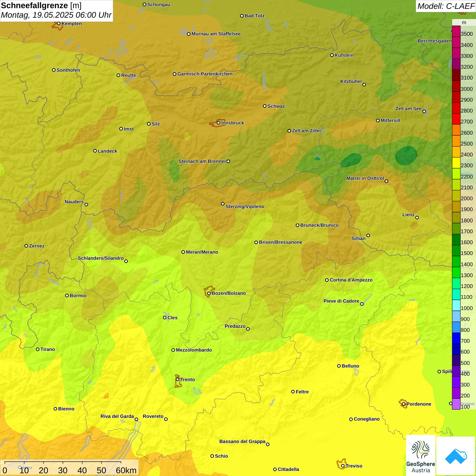Click the Kitzbühel label

click(x=351, y=81)
